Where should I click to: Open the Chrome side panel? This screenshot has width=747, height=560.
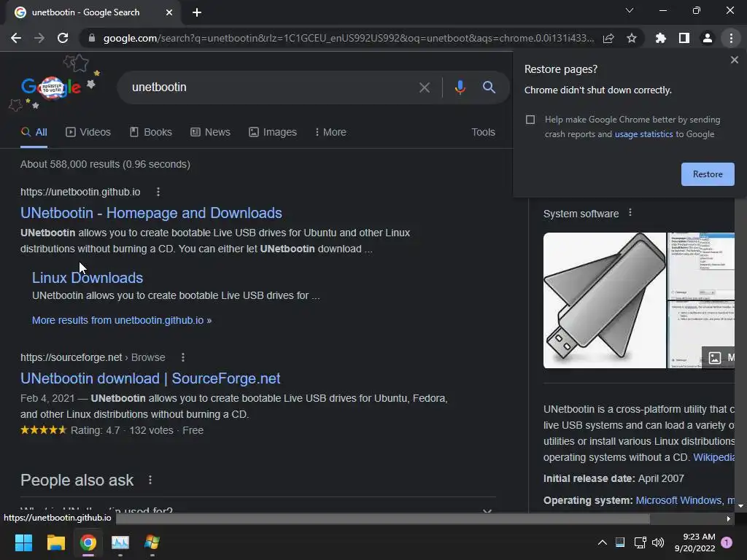click(684, 38)
